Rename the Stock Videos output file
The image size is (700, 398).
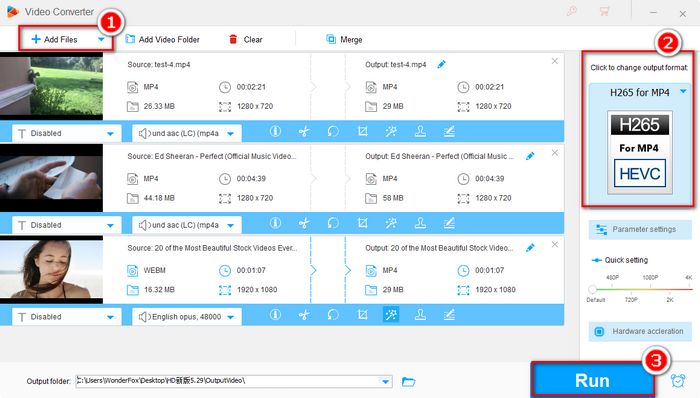[530, 248]
